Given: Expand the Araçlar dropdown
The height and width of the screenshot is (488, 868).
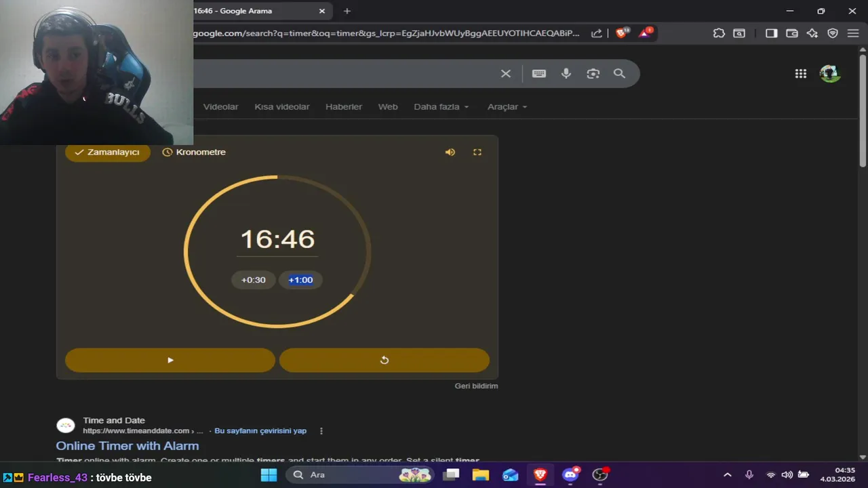Looking at the screenshot, I should point(507,107).
